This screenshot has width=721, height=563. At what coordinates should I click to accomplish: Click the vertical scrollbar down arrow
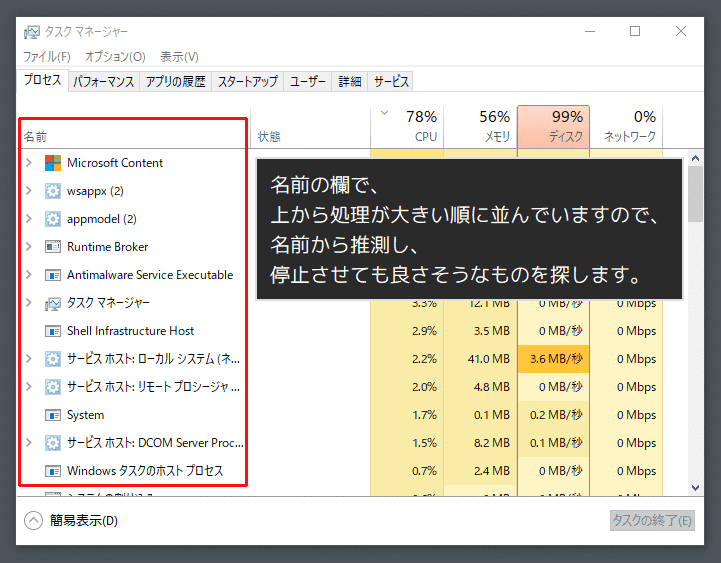pyautogui.click(x=696, y=487)
